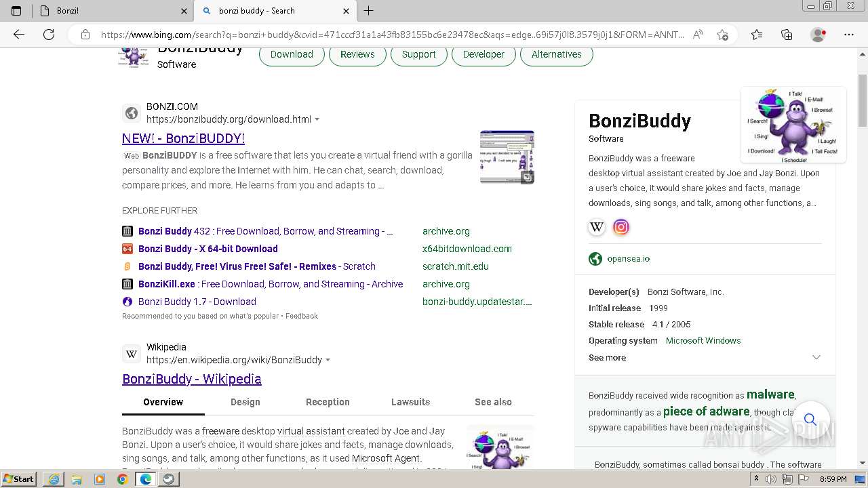The height and width of the screenshot is (488, 868).
Task: Open the Microsoft Windows link
Action: pos(703,341)
